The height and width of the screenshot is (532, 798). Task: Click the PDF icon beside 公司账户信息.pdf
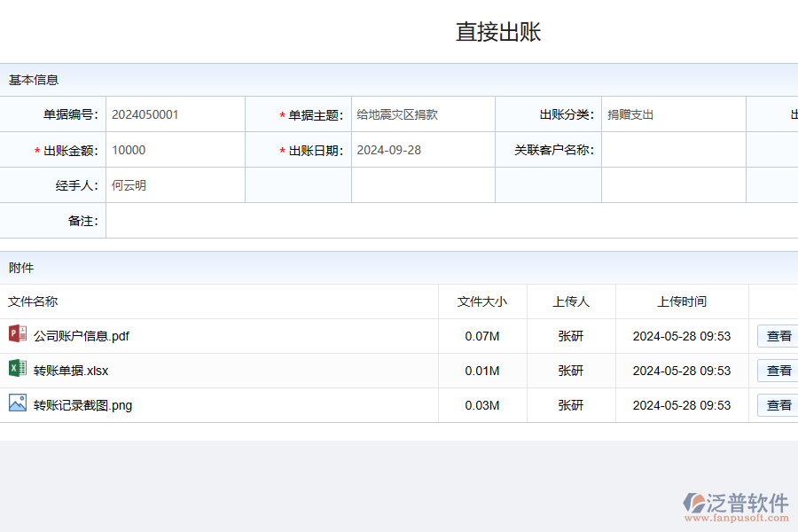click(x=16, y=335)
